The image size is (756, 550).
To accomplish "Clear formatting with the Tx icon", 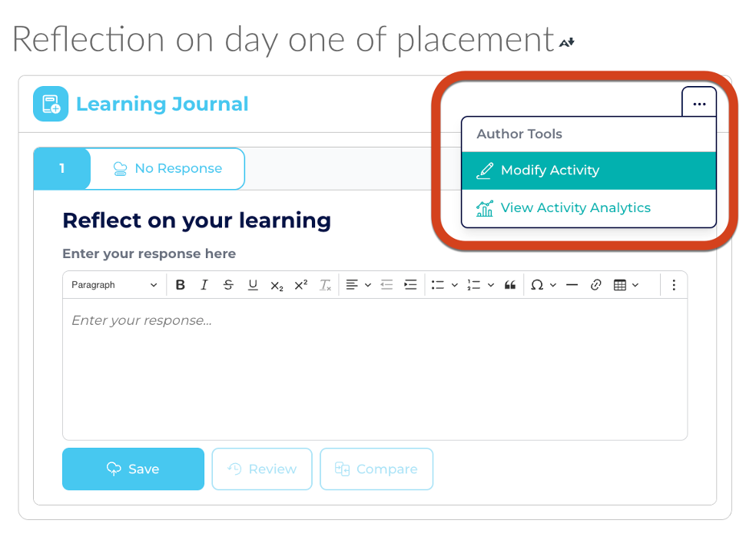I will (326, 285).
